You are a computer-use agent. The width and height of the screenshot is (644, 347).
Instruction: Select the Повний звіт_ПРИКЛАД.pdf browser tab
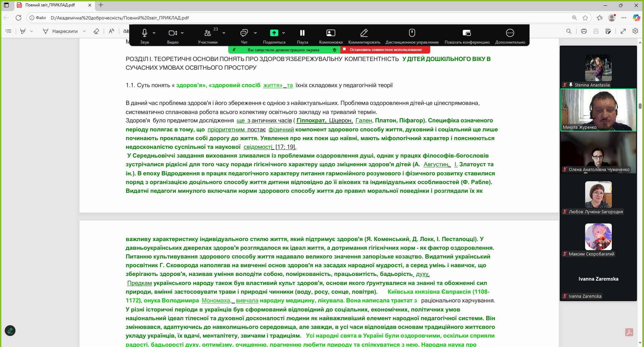(x=50, y=5)
